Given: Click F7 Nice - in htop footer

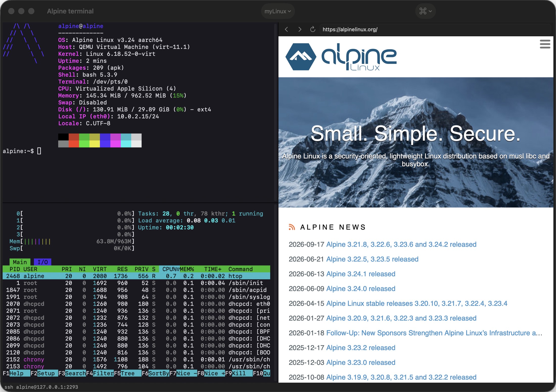Looking at the screenshot, I should click(183, 373).
